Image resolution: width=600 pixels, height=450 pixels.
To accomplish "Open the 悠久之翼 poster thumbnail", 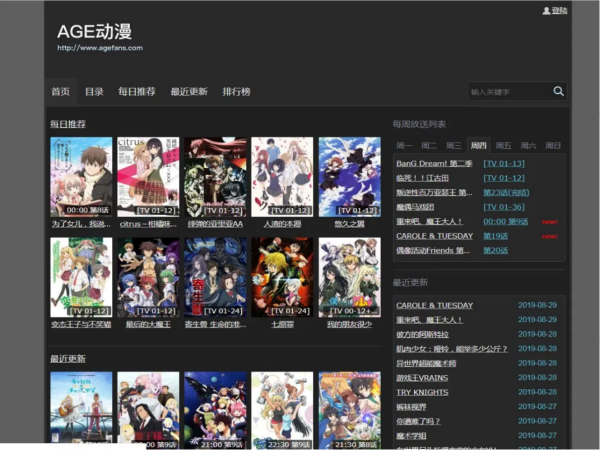I will coord(349,177).
